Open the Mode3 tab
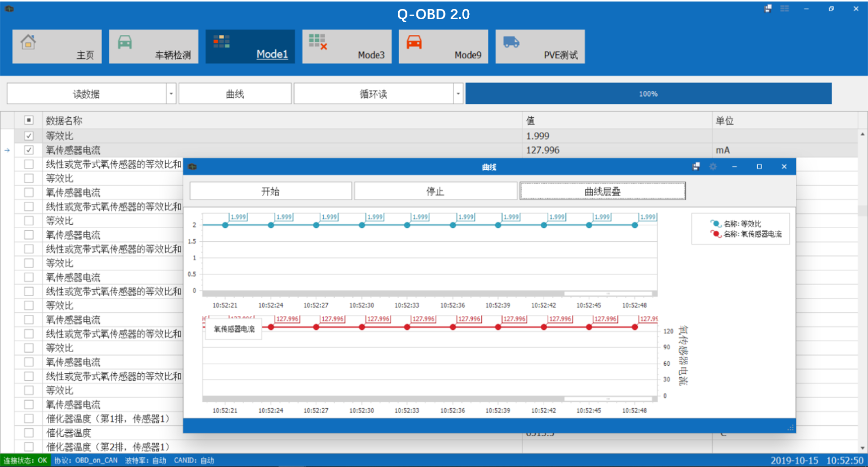This screenshot has width=868, height=467. coord(347,46)
